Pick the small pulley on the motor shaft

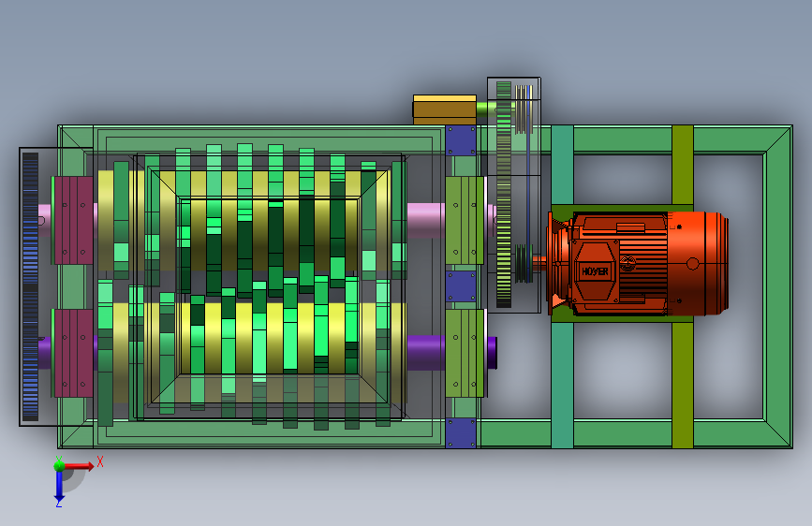pyautogui.click(x=524, y=264)
